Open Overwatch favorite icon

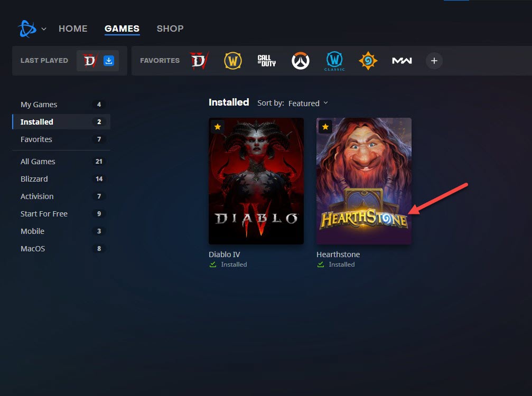[300, 61]
